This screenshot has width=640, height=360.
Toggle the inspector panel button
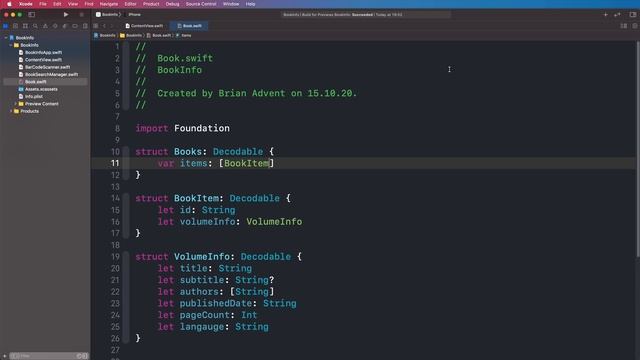[633, 14]
